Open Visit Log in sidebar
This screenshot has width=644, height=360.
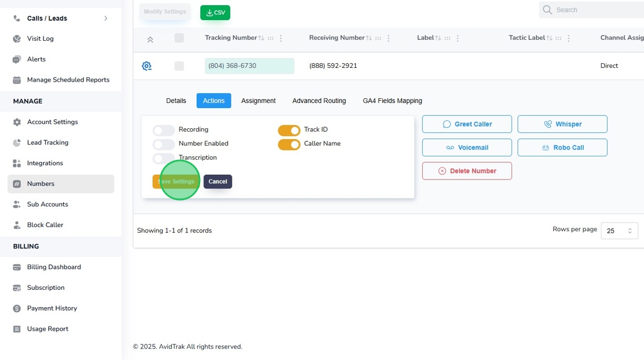coord(40,39)
